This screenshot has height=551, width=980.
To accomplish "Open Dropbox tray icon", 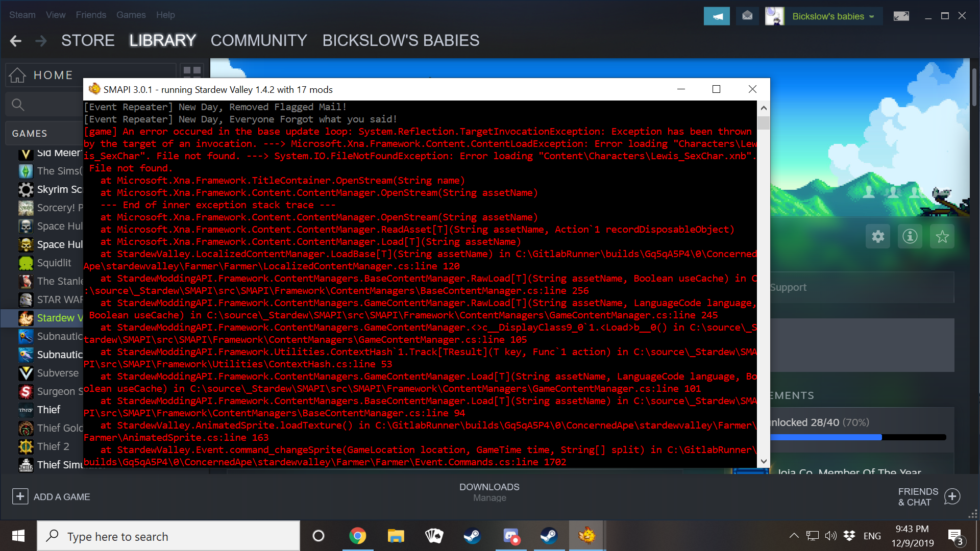I will (849, 536).
